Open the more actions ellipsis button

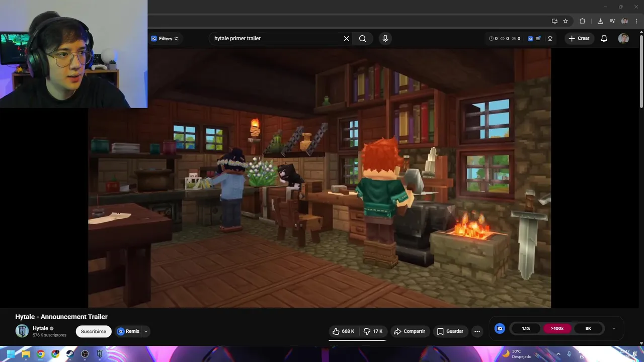pos(477,331)
